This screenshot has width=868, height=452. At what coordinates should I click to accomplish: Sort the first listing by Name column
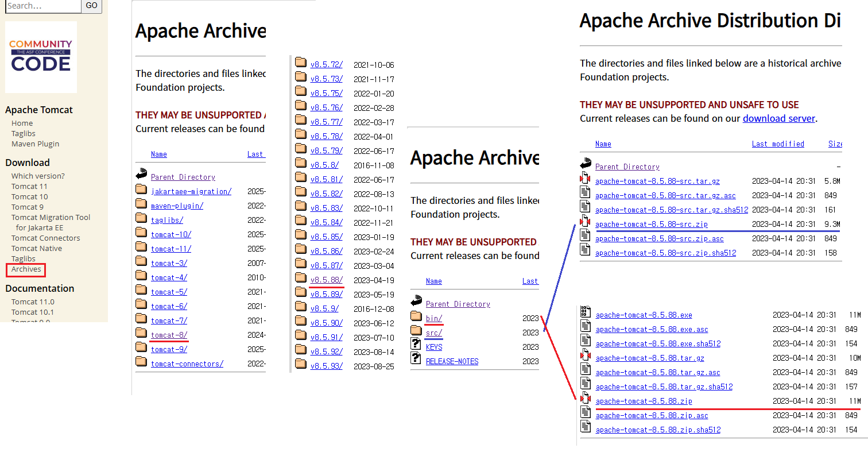(159, 154)
